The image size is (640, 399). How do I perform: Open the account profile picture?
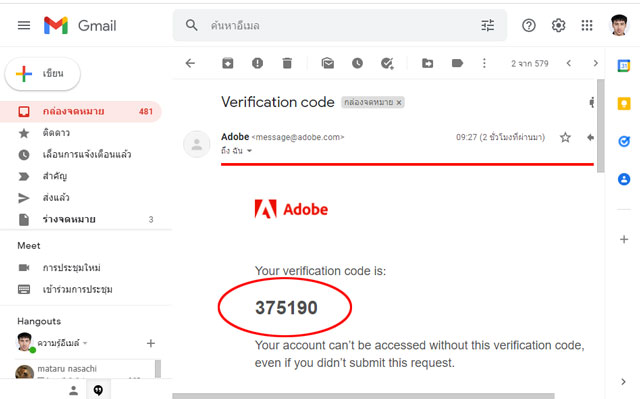coord(619,25)
